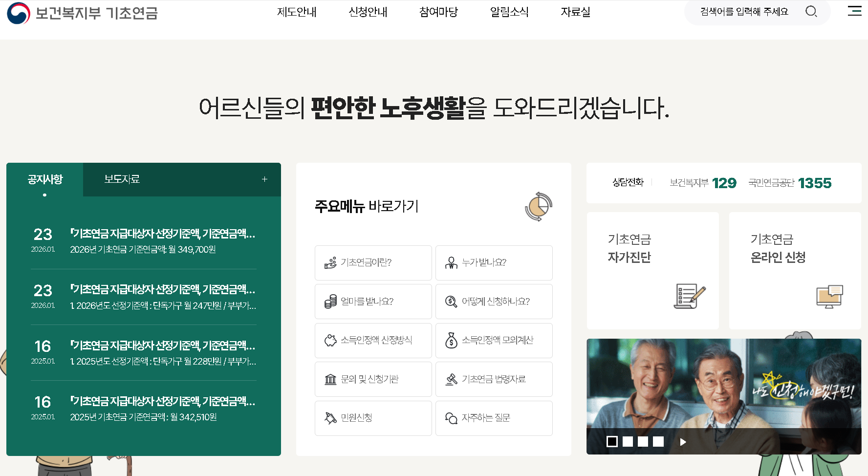This screenshot has width=868, height=476.
Task: Open the hamburger menu icon
Action: point(854,12)
